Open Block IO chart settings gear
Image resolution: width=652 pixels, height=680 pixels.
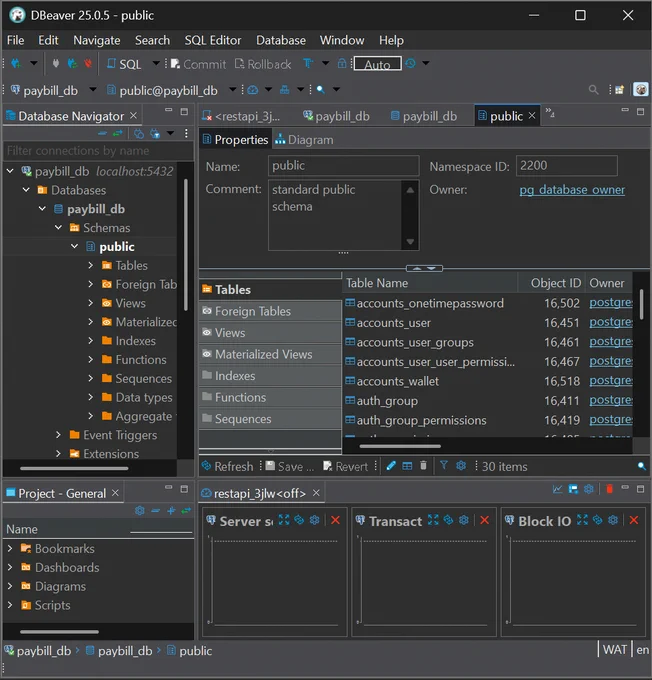tap(613, 520)
